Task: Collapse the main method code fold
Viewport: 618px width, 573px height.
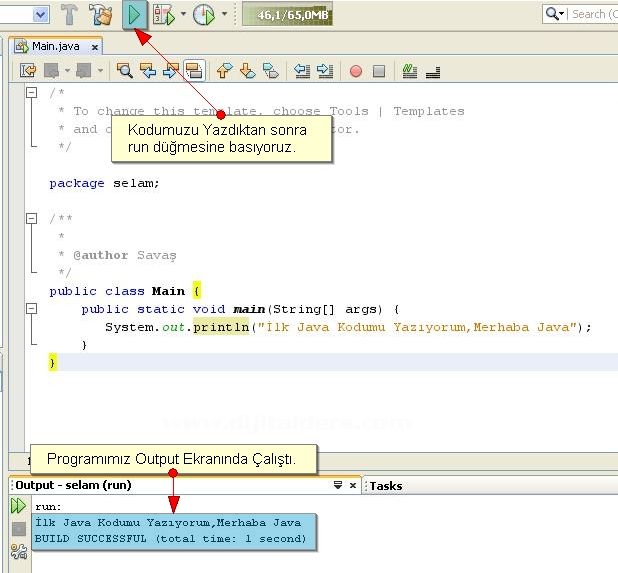Action: (32, 309)
